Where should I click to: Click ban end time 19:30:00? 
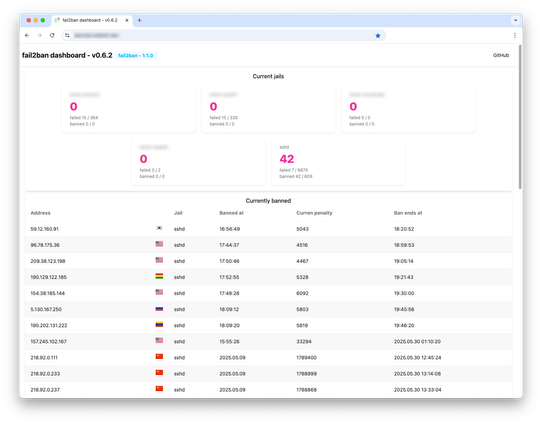coord(404,293)
